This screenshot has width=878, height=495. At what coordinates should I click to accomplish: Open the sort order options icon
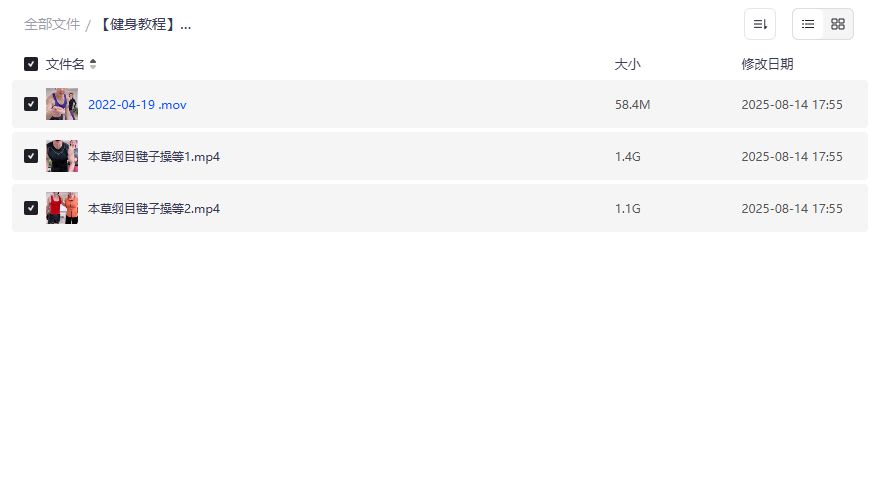pyautogui.click(x=760, y=24)
